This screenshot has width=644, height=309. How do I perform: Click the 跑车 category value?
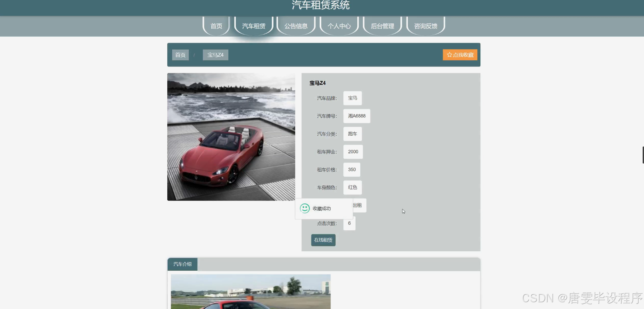click(353, 134)
